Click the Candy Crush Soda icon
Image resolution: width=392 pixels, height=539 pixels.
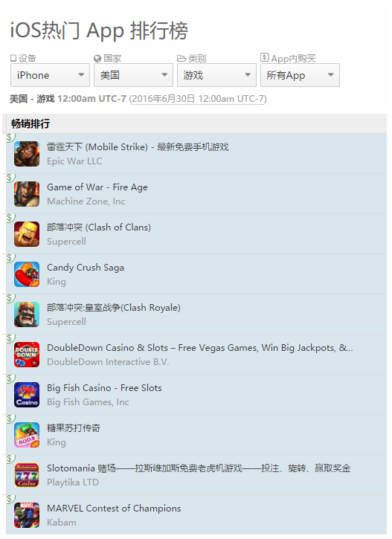pos(27,435)
